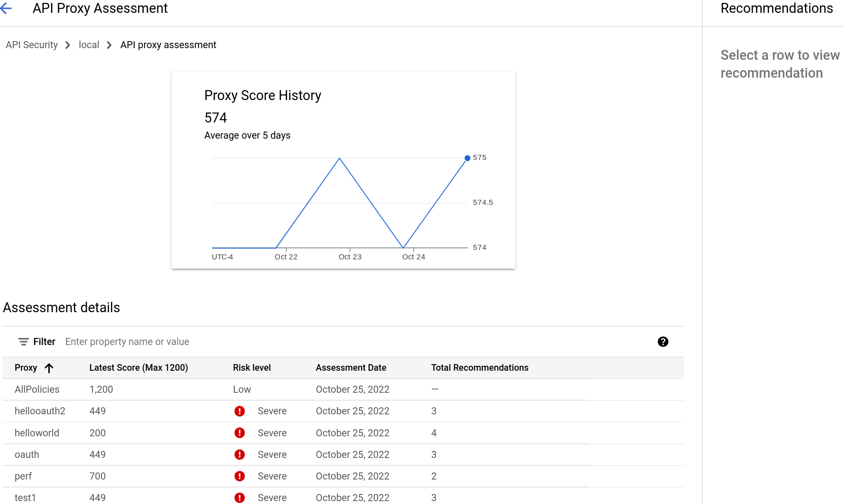Open filter options using the Filter icon
This screenshot has height=504, width=844.
point(24,342)
